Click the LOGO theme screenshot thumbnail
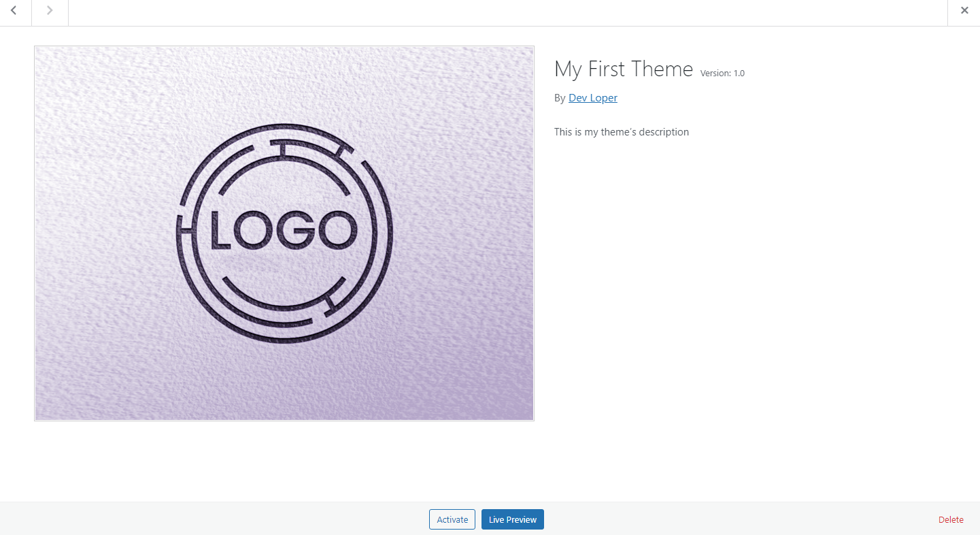980x535 pixels. pyautogui.click(x=284, y=233)
